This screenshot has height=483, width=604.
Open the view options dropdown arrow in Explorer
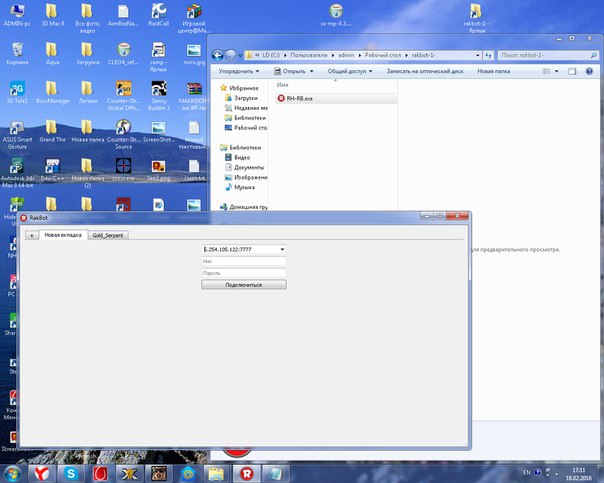(556, 71)
